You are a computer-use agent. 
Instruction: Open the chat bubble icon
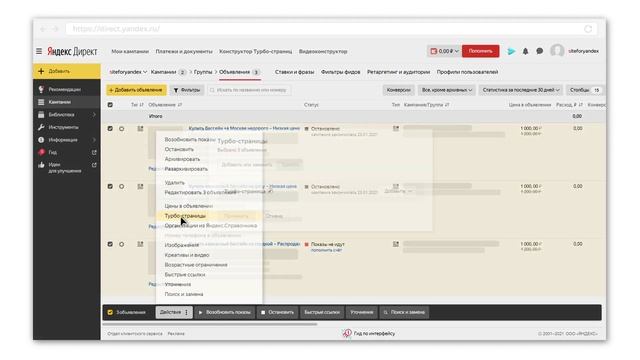click(540, 51)
